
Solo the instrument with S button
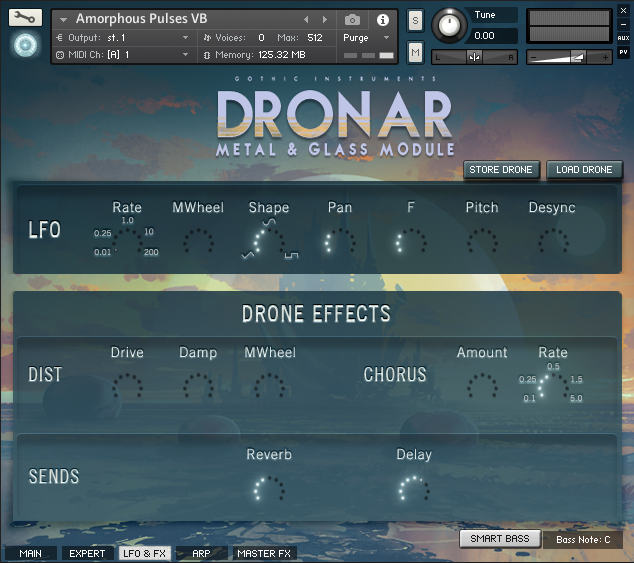(x=415, y=20)
